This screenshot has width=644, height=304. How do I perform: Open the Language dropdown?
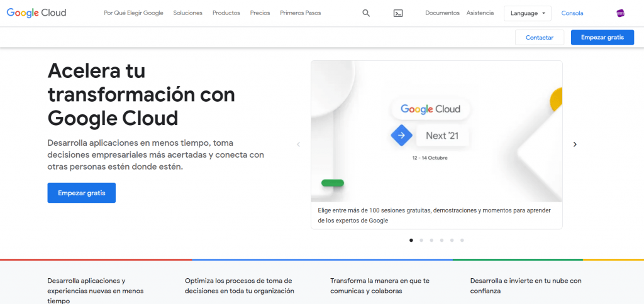(x=528, y=13)
